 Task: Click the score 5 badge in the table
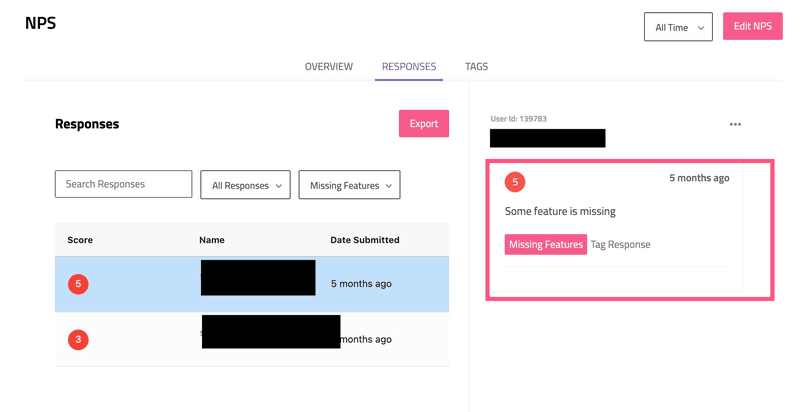click(78, 284)
